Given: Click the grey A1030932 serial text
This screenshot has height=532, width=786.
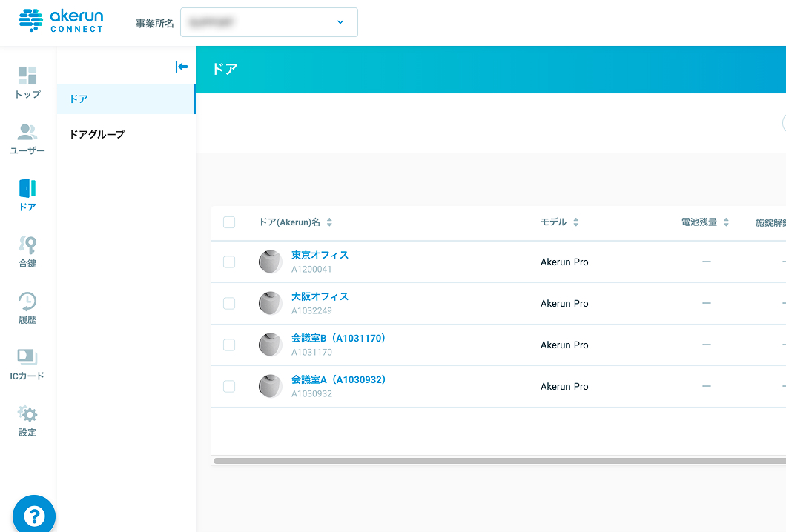Looking at the screenshot, I should click(311, 393).
